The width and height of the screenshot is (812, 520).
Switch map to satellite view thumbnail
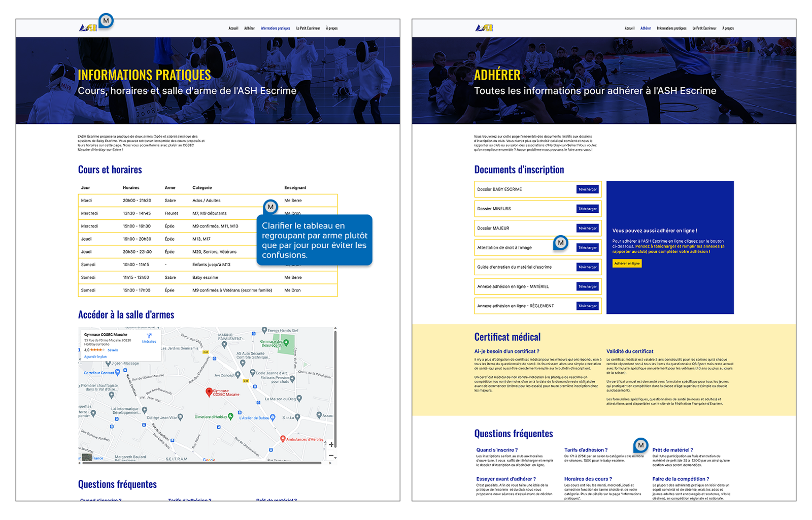(x=87, y=458)
